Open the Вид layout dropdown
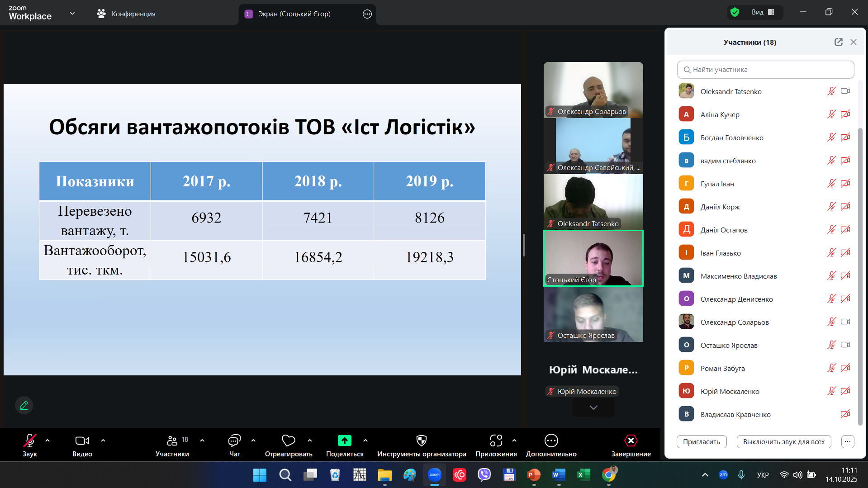The height and width of the screenshot is (488, 868). click(x=763, y=12)
